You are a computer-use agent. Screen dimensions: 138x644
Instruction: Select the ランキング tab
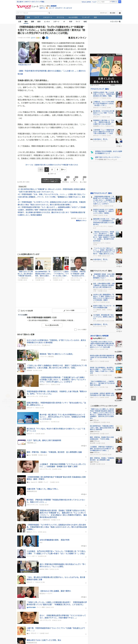(x=86, y=17)
